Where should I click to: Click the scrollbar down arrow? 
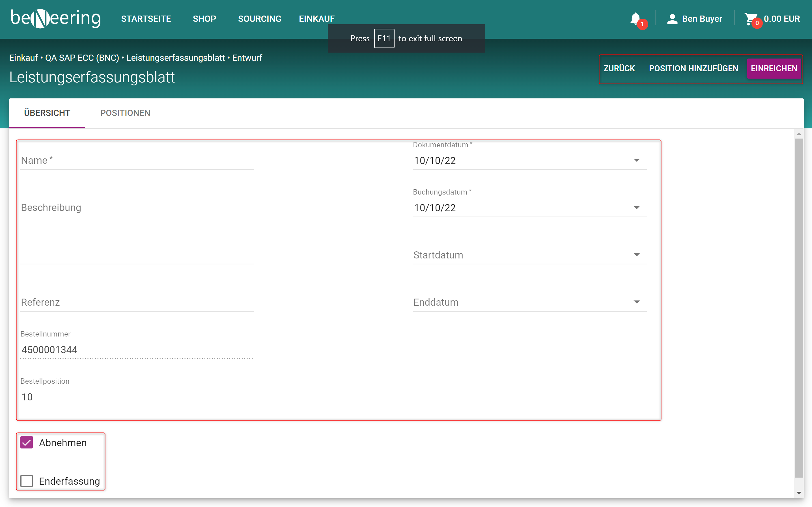(x=799, y=493)
